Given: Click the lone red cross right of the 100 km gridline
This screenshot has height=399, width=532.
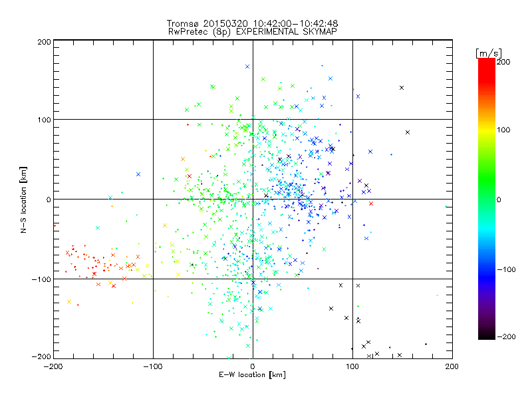Looking at the screenshot, I should click(x=371, y=203).
